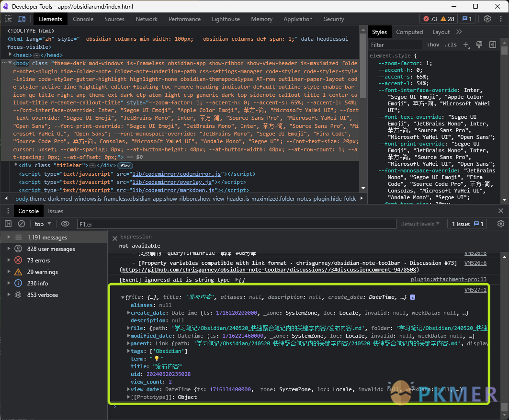Open console settings gear icon

coord(500,224)
